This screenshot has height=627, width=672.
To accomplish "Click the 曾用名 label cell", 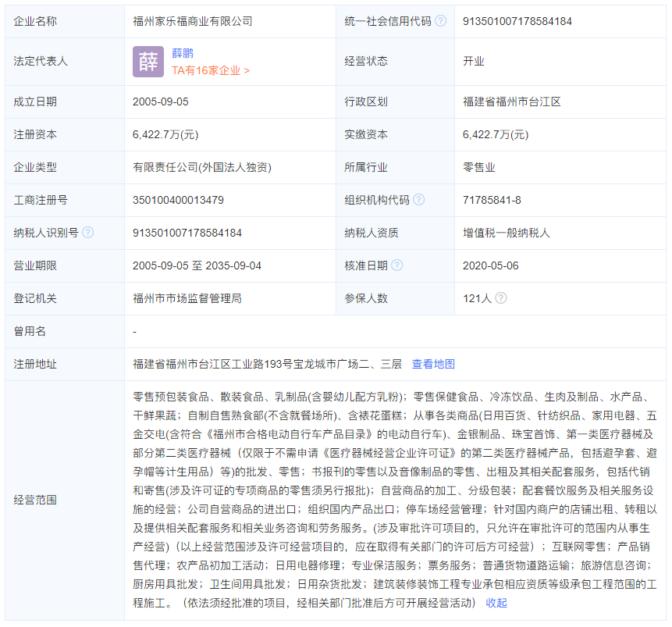I will (x=65, y=331).
